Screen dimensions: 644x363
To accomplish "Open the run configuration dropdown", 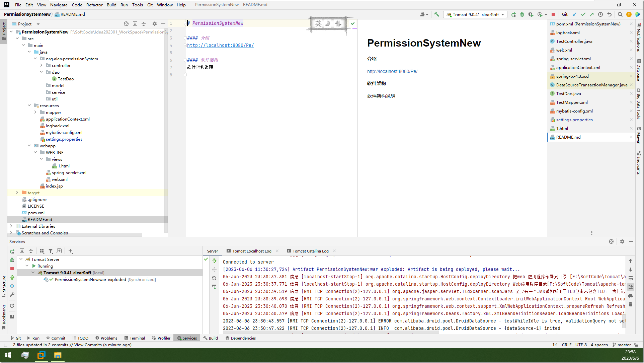I will point(475,14).
